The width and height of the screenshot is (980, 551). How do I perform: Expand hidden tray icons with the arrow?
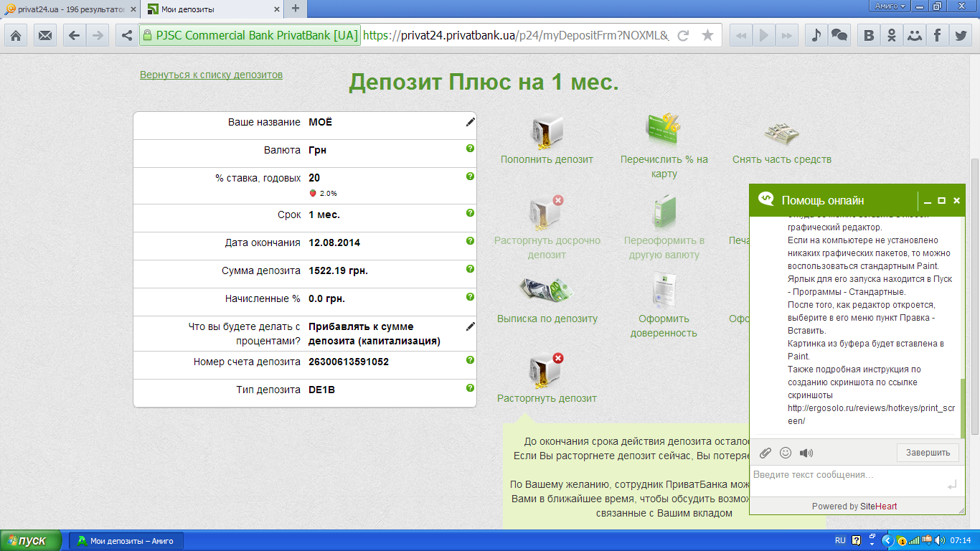tap(887, 540)
